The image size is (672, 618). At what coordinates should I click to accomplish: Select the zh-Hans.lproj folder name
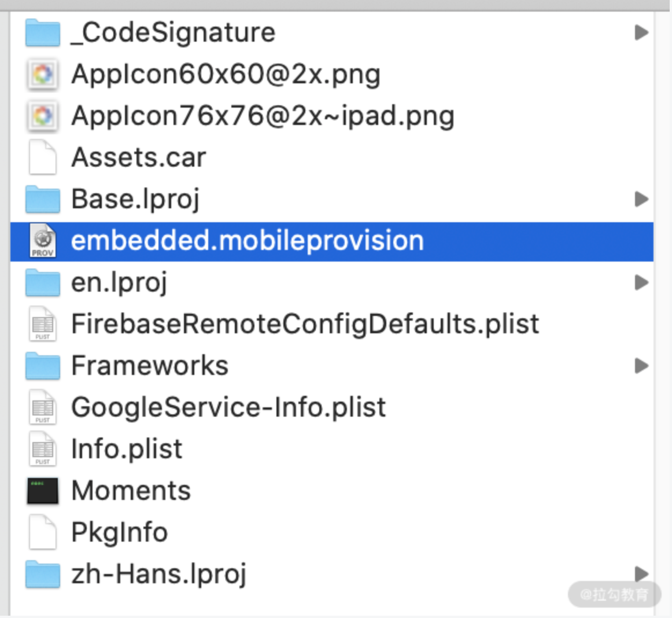tap(158, 574)
